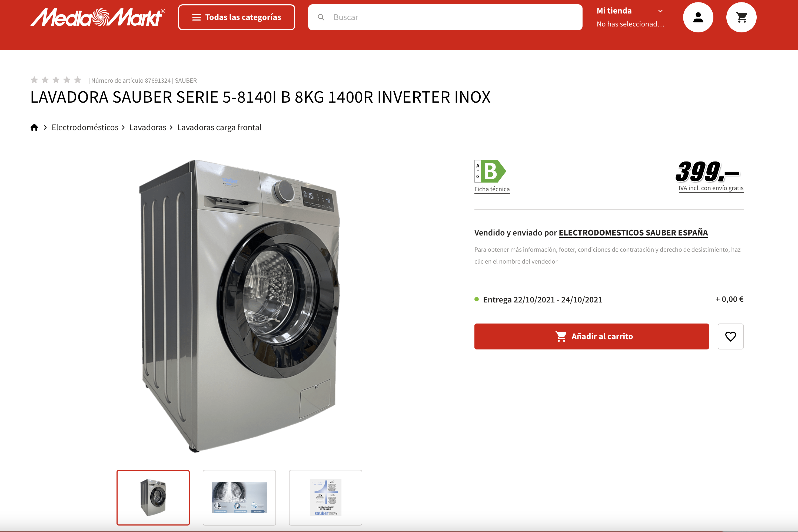Viewport: 798px width, 532px height.
Task: Focus the Buscar search field
Action: [445, 17]
